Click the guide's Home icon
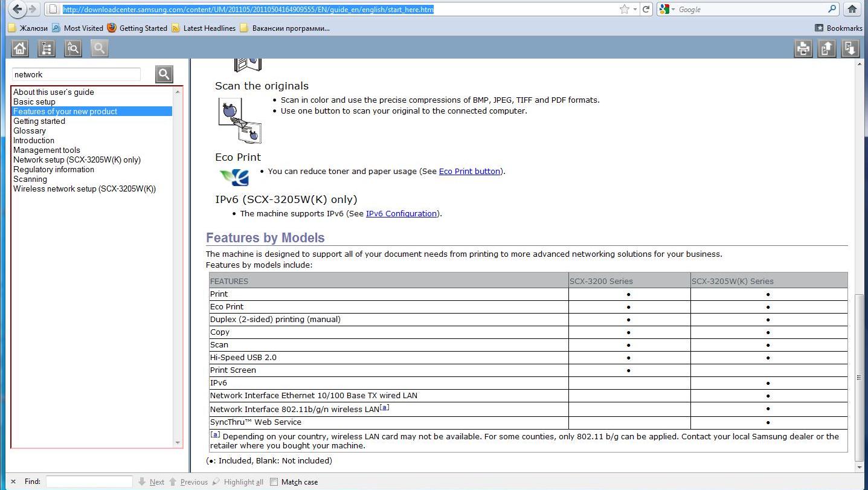 20,48
